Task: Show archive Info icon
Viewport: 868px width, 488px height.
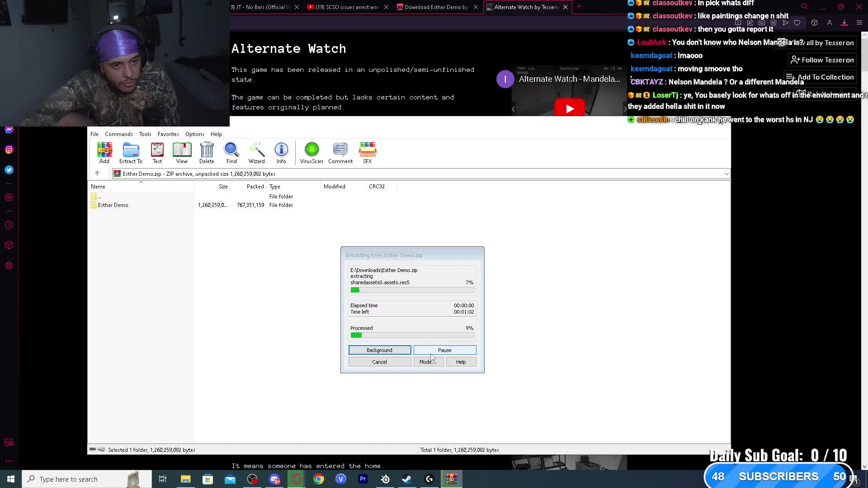Action: pos(281,153)
